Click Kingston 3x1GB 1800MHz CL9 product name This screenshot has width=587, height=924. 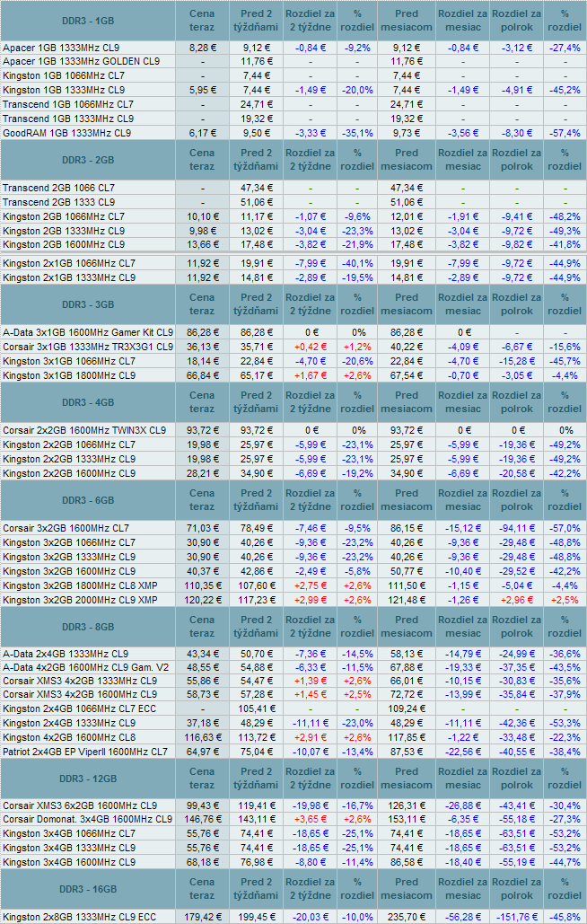(69, 375)
